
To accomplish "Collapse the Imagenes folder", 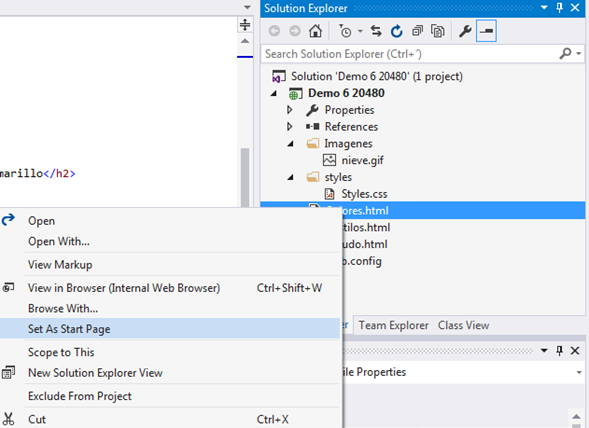I will (290, 144).
